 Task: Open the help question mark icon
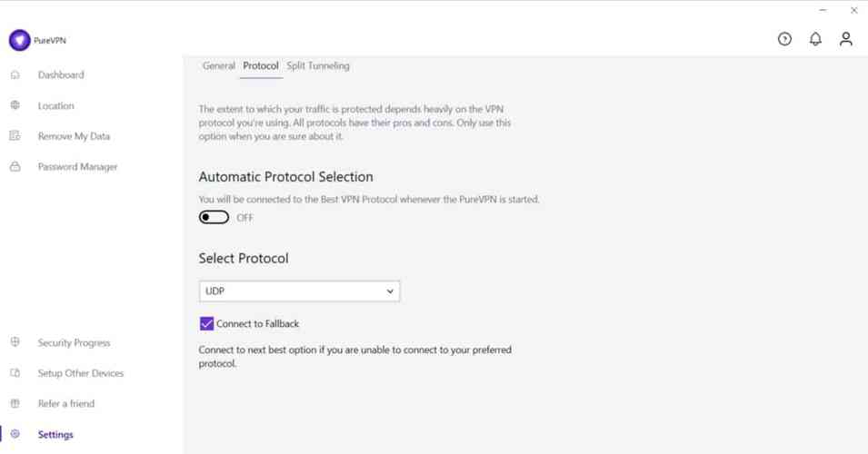tap(784, 39)
